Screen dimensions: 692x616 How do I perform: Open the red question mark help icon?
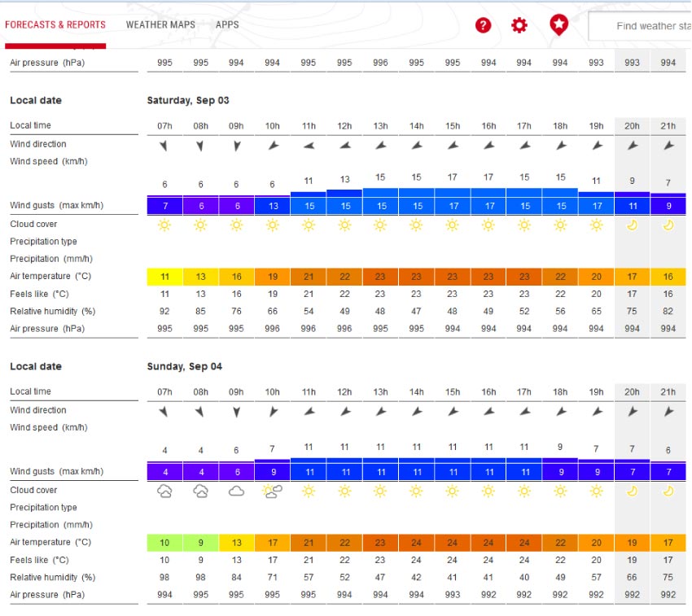[484, 25]
